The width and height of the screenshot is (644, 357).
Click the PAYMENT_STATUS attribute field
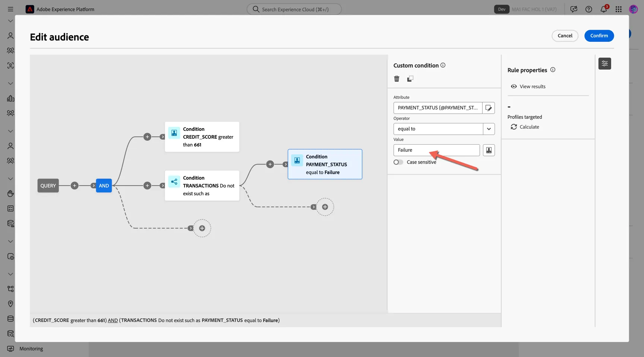[x=438, y=108]
